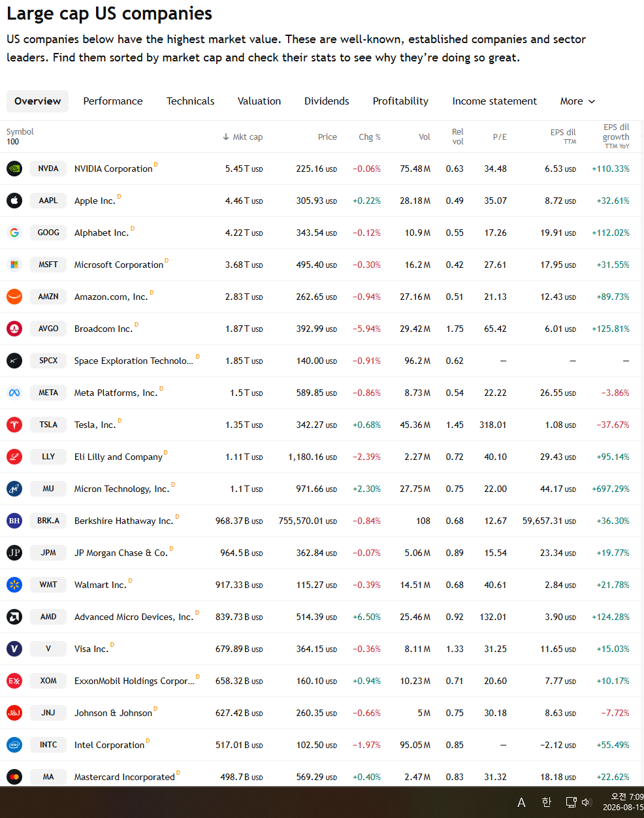
Task: Click the Amazon logo icon
Action: point(14,297)
